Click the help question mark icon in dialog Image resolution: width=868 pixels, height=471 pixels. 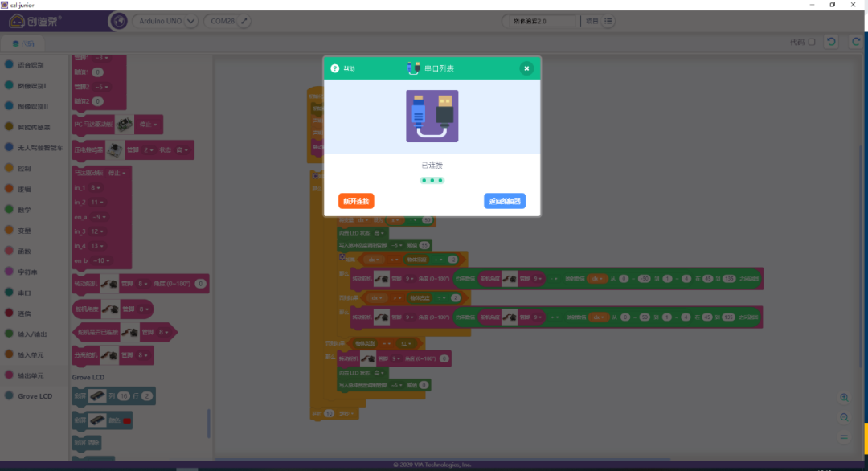point(335,68)
